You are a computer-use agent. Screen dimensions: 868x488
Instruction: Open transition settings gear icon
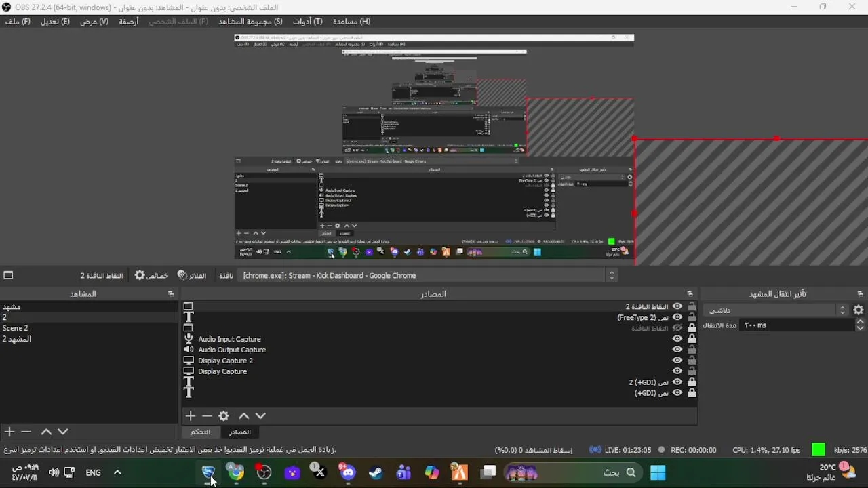pyautogui.click(x=859, y=310)
